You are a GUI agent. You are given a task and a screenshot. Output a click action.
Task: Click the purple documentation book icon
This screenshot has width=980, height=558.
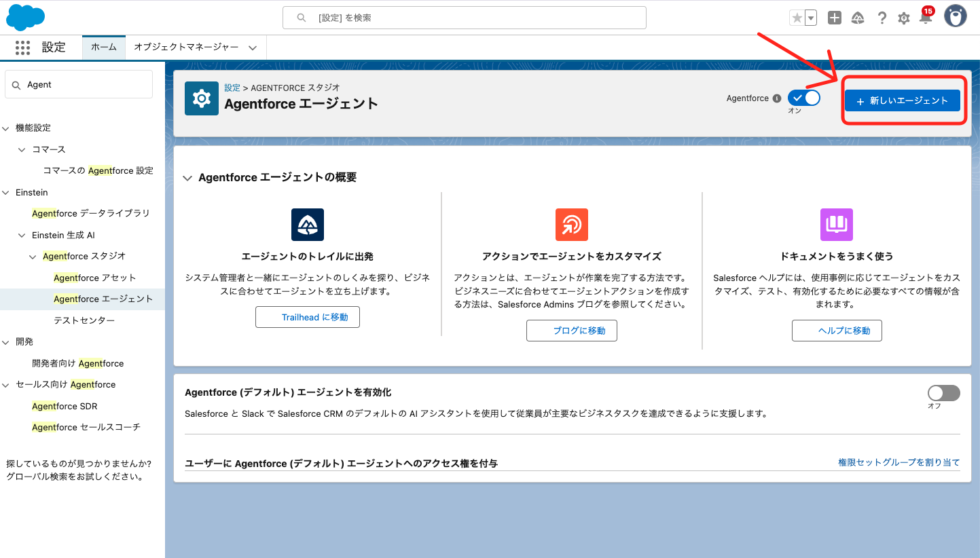click(837, 225)
